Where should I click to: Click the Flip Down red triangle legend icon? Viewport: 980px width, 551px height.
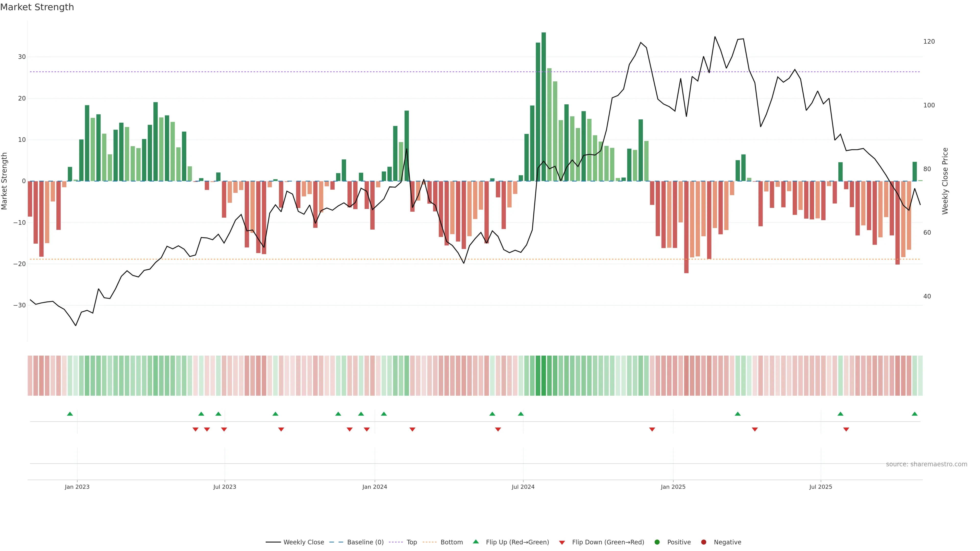click(562, 542)
